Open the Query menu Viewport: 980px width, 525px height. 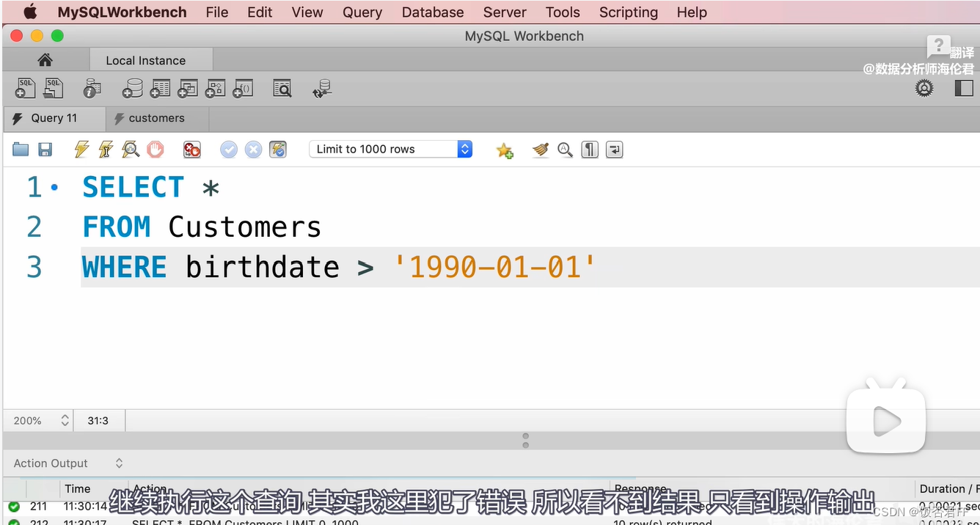362,12
